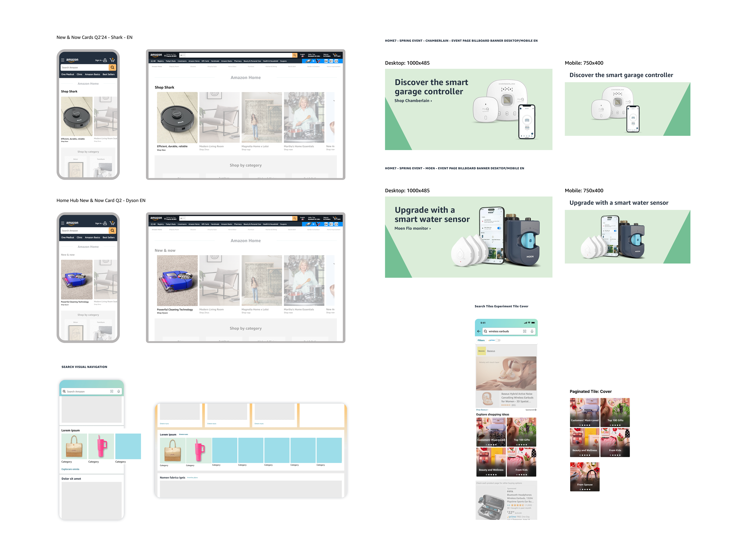The height and width of the screenshot is (560, 747).
Task: Click Amazon logo in Dyson desktop mockup
Action: coord(156,218)
